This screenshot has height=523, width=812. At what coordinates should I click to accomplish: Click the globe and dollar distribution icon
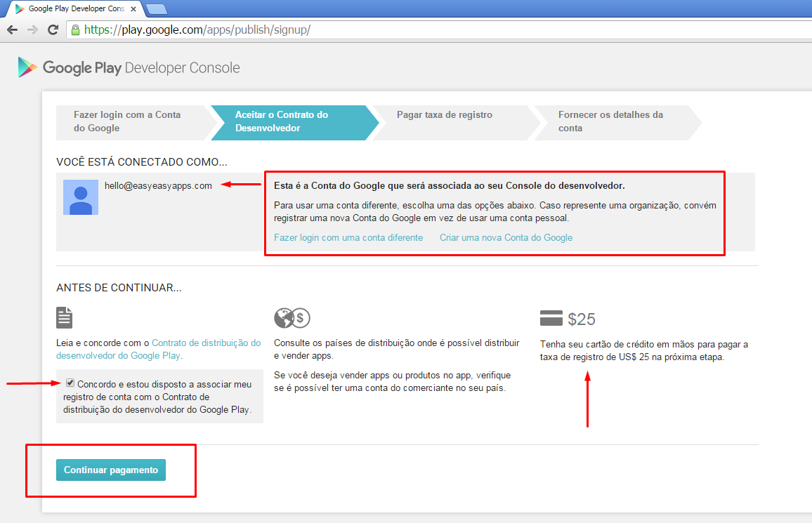click(292, 317)
